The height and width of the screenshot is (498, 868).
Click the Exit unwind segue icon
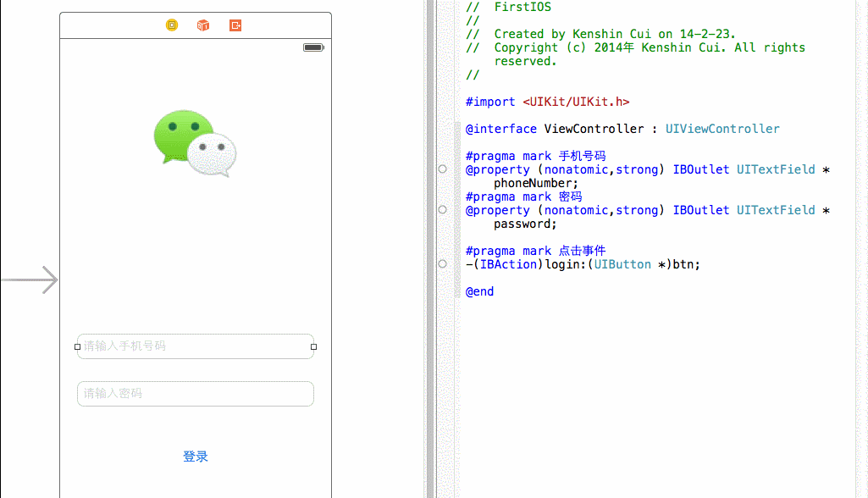234,25
